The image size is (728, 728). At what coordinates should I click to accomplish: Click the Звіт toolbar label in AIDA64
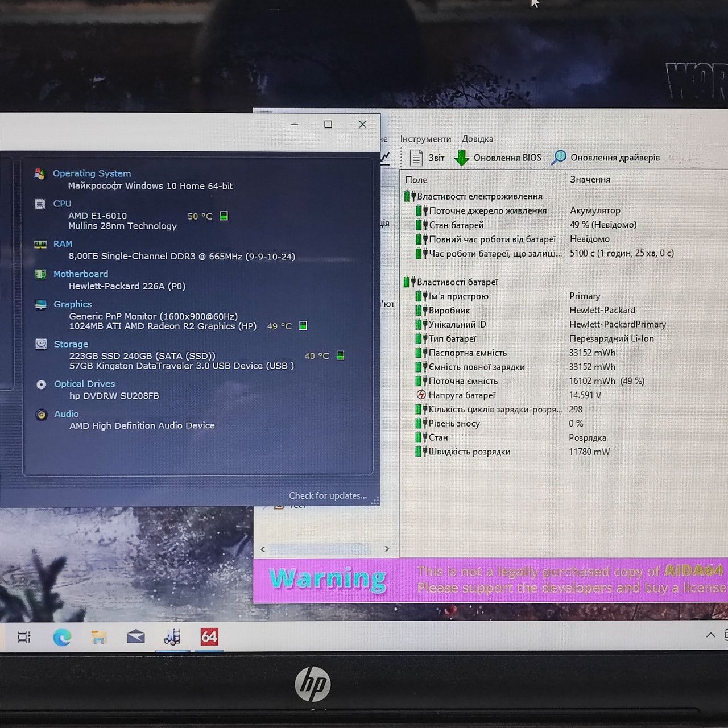436,158
